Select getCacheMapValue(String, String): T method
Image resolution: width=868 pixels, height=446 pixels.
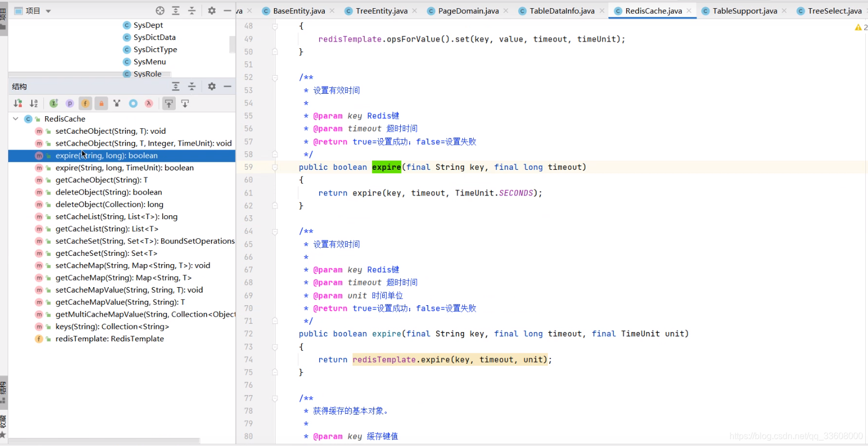pos(120,302)
